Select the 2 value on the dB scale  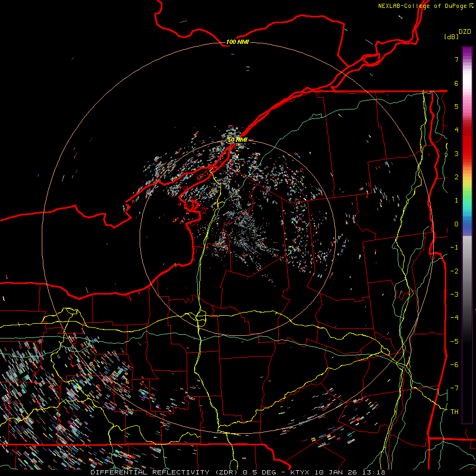click(456, 177)
